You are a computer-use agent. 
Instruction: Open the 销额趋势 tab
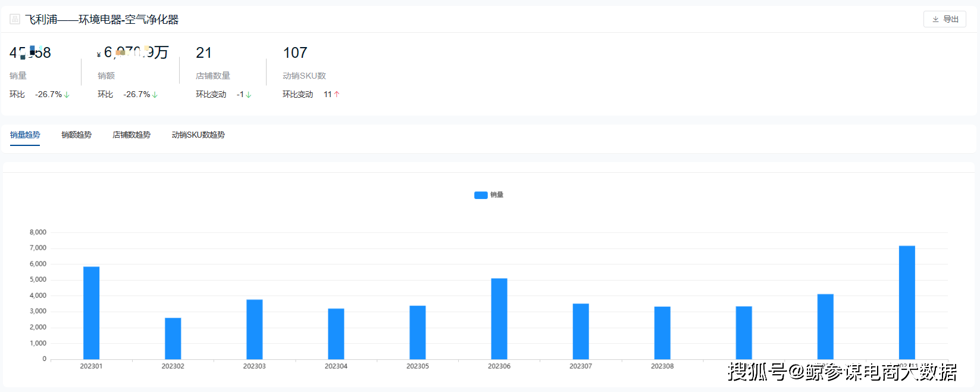click(x=76, y=135)
